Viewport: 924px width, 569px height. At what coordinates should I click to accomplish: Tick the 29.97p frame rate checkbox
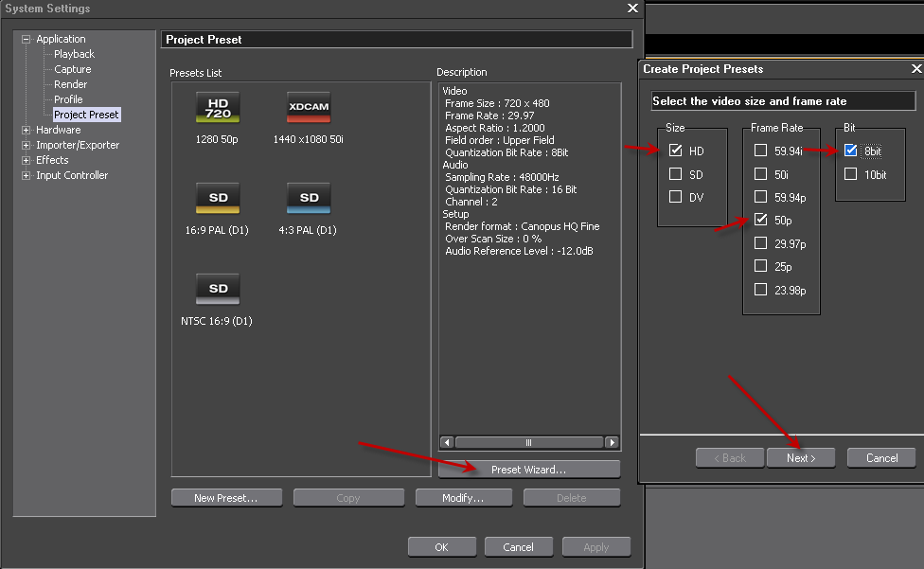pos(760,243)
